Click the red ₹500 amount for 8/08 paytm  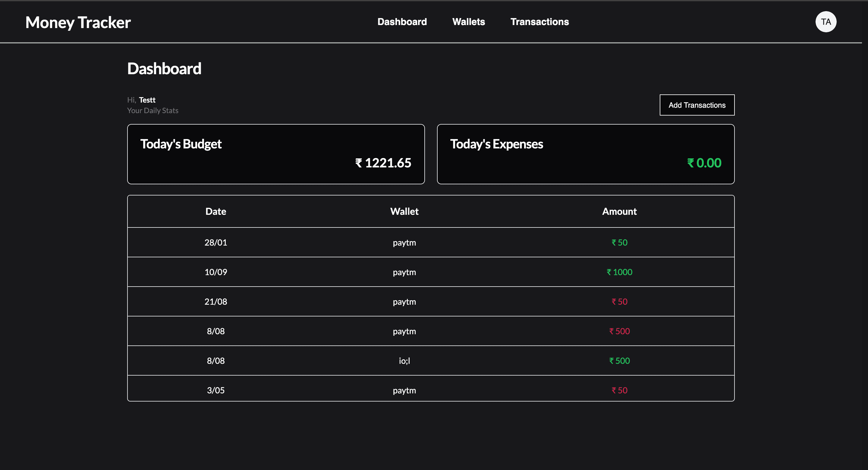coord(619,331)
